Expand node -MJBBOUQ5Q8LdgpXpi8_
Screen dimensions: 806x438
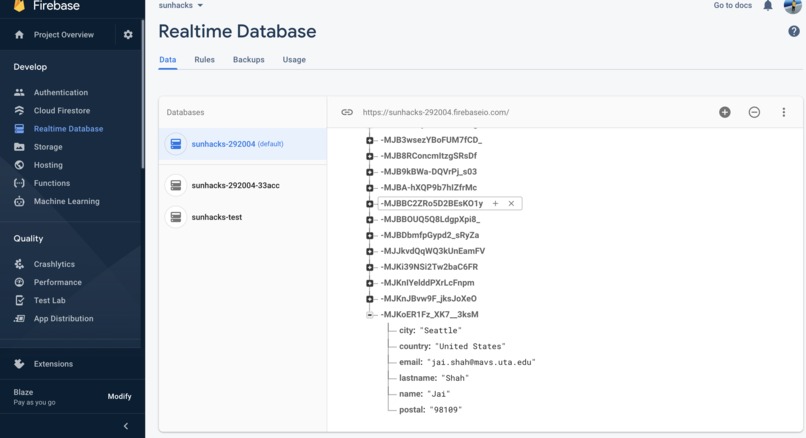pyautogui.click(x=370, y=220)
